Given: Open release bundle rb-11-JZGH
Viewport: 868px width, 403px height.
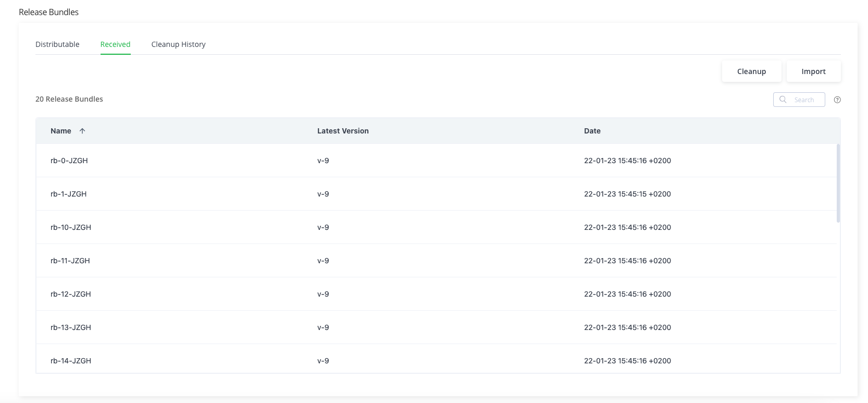Looking at the screenshot, I should tap(70, 261).
